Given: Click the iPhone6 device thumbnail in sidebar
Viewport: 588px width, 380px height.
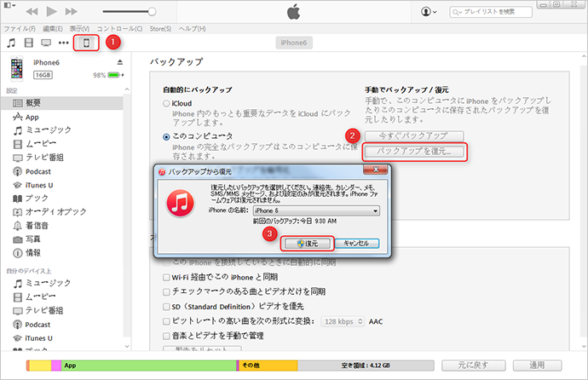Looking at the screenshot, I should (16, 68).
